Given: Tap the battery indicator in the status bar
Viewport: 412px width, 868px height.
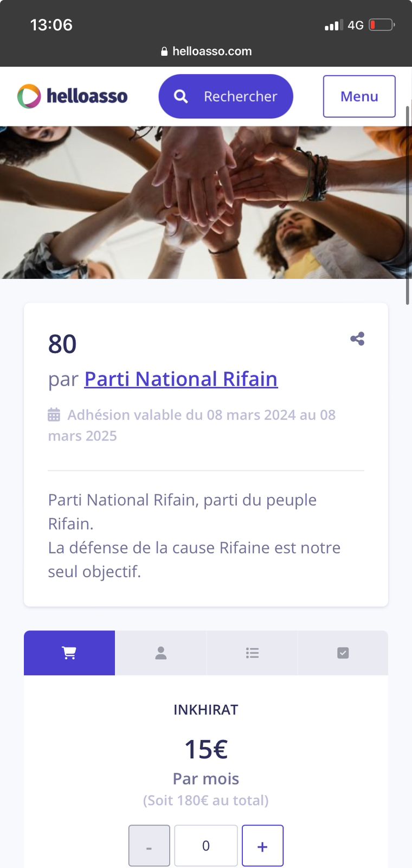Looking at the screenshot, I should coord(381,25).
